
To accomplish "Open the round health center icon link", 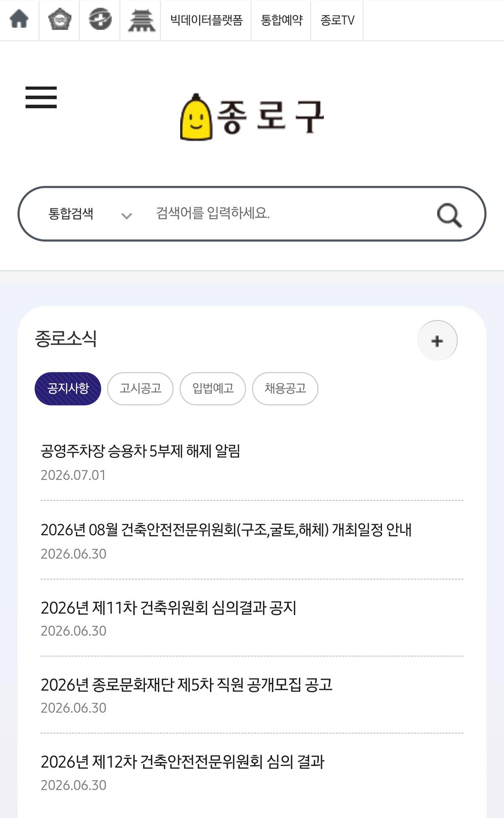I will pos(100,20).
